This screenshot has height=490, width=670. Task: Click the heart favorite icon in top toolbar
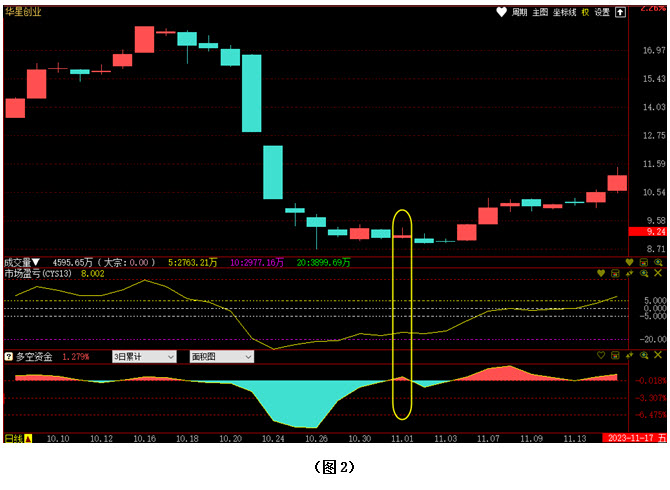501,13
